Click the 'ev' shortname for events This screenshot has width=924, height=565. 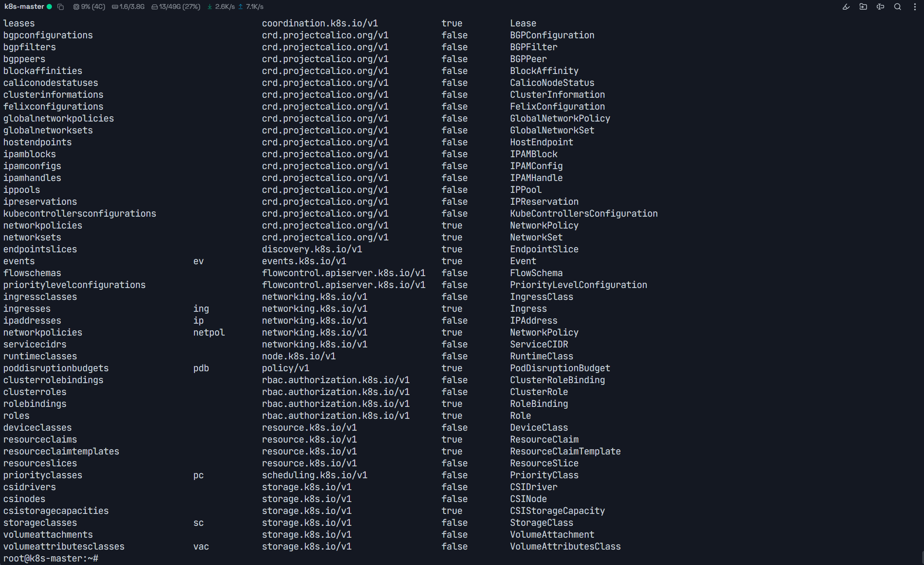click(x=198, y=261)
